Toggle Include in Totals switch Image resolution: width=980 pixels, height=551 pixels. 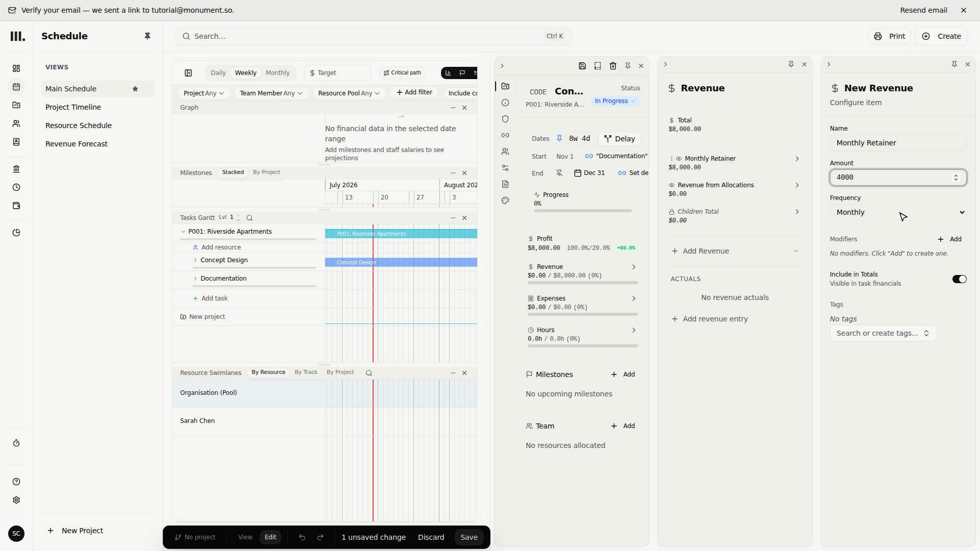click(x=960, y=279)
